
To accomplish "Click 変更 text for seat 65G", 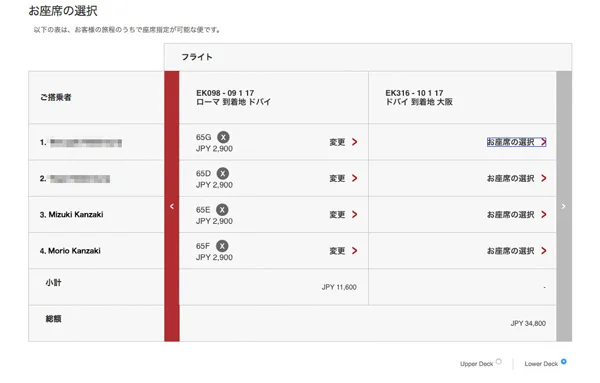I will tap(337, 142).
